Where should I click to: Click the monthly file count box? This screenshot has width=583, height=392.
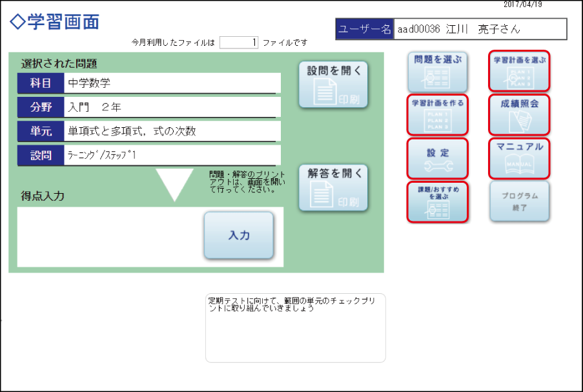(239, 43)
